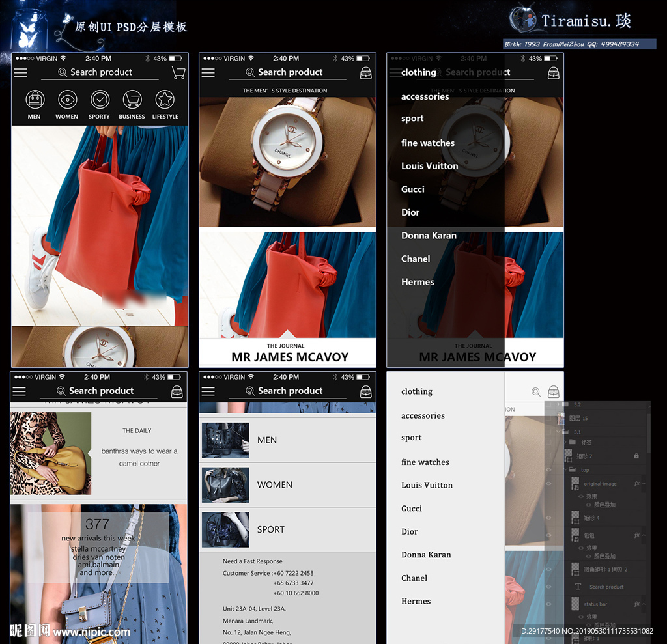This screenshot has height=644, width=667.
Task: Open hamburger menu on the MEN/WOMEN/SPORT list screen
Action: pyautogui.click(x=208, y=391)
